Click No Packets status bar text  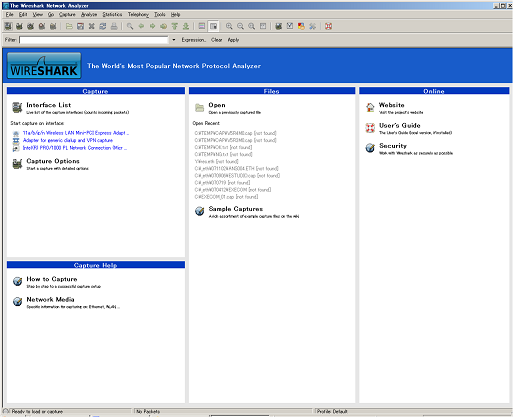coord(148,412)
